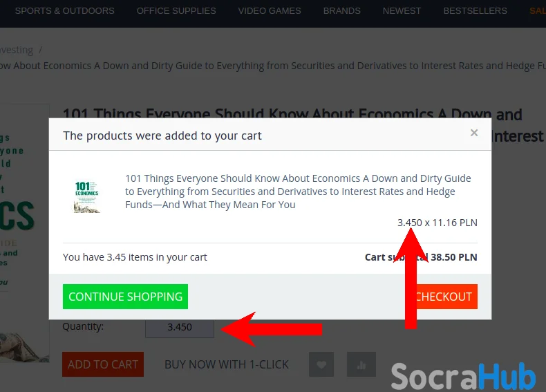This screenshot has width=546, height=392.
Task: Click the Quantity input field
Action: 180,327
